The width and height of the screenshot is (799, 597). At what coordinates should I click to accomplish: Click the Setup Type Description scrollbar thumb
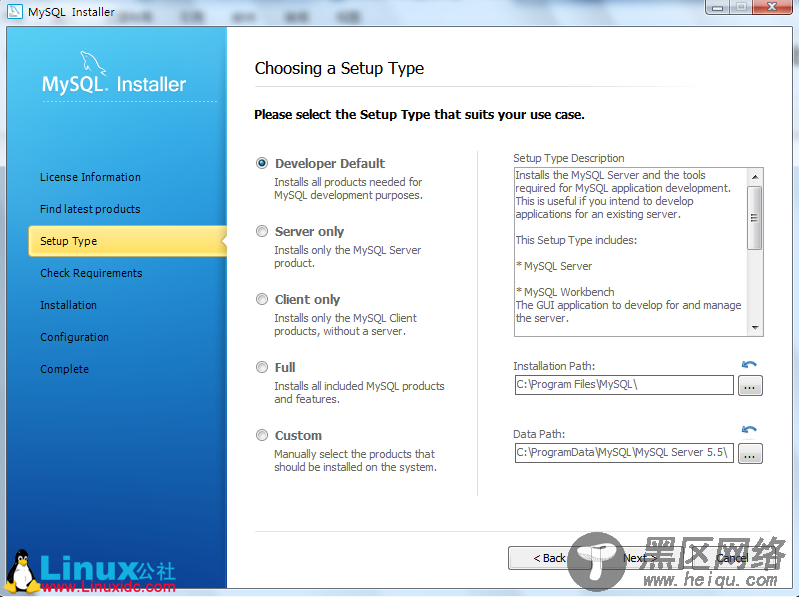[755, 218]
